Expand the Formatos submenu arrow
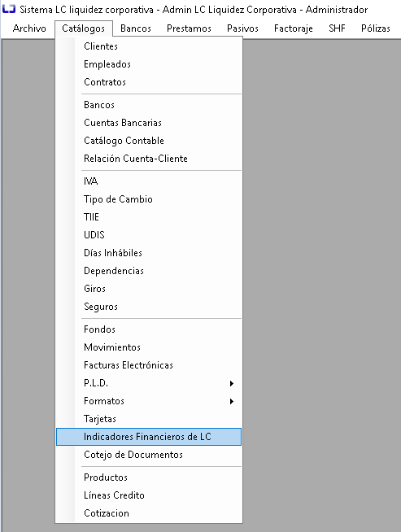Screen dimensions: 401x532 (231, 401)
